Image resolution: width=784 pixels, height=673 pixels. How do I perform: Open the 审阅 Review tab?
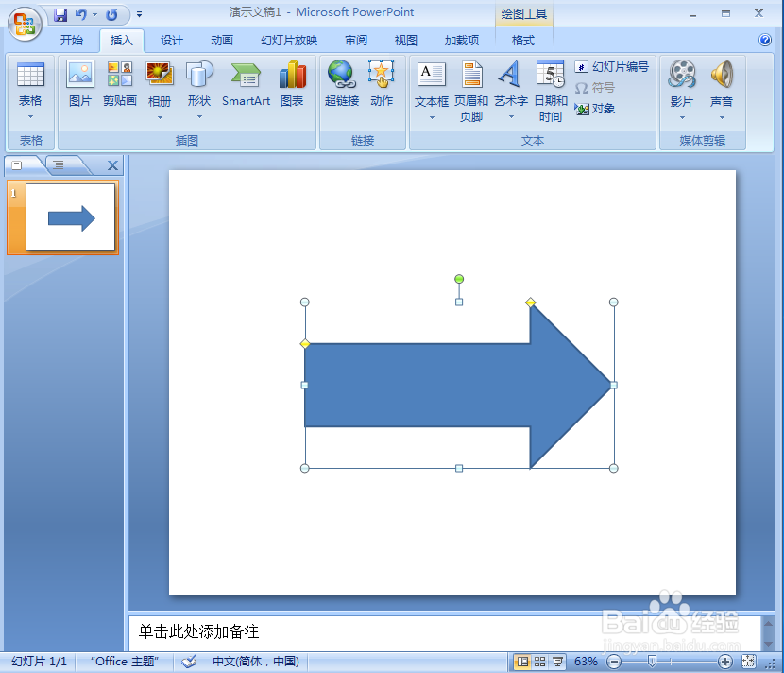pyautogui.click(x=356, y=40)
